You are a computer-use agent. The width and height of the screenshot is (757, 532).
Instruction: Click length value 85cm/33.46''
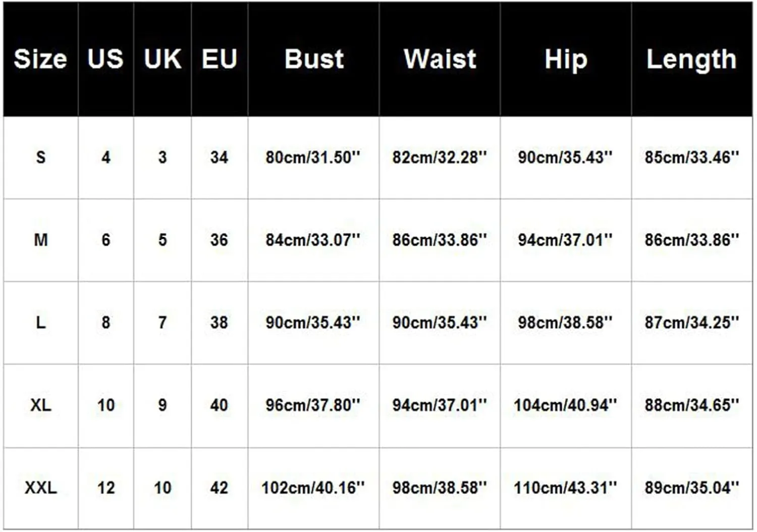coord(692,157)
